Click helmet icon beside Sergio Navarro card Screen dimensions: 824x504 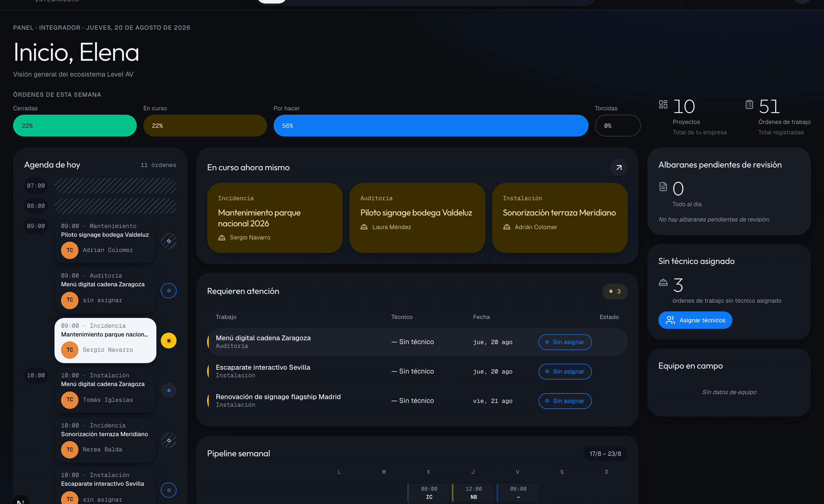[222, 238]
